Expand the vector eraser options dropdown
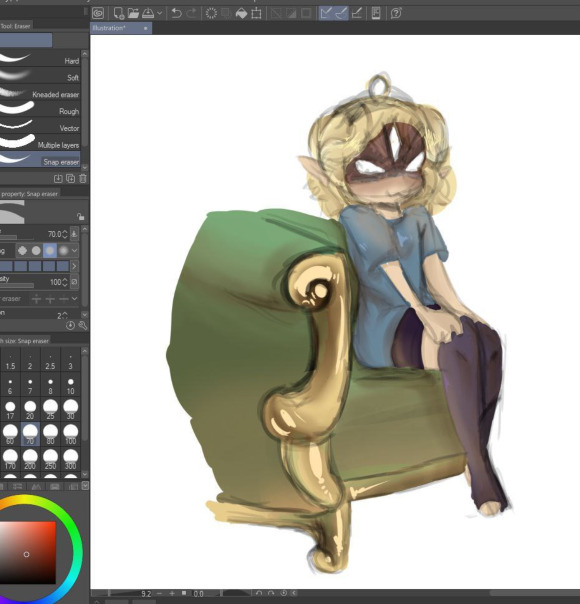 75,299
